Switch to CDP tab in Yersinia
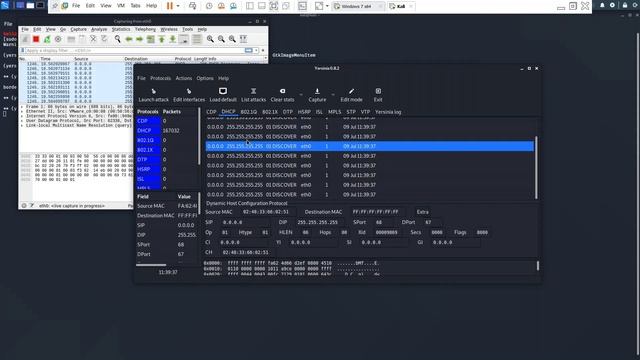Screen dimensions: 640x360 211,111
